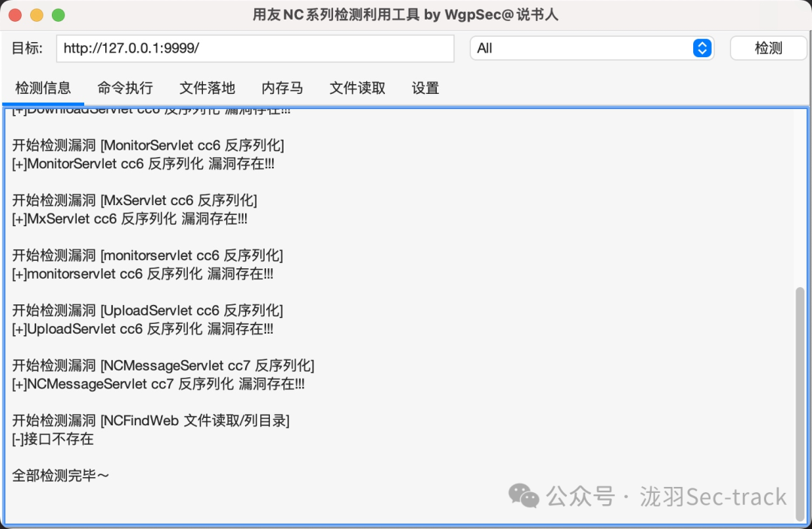Open the All vulnerability dropdown
This screenshot has width=812, height=529.
pos(592,48)
